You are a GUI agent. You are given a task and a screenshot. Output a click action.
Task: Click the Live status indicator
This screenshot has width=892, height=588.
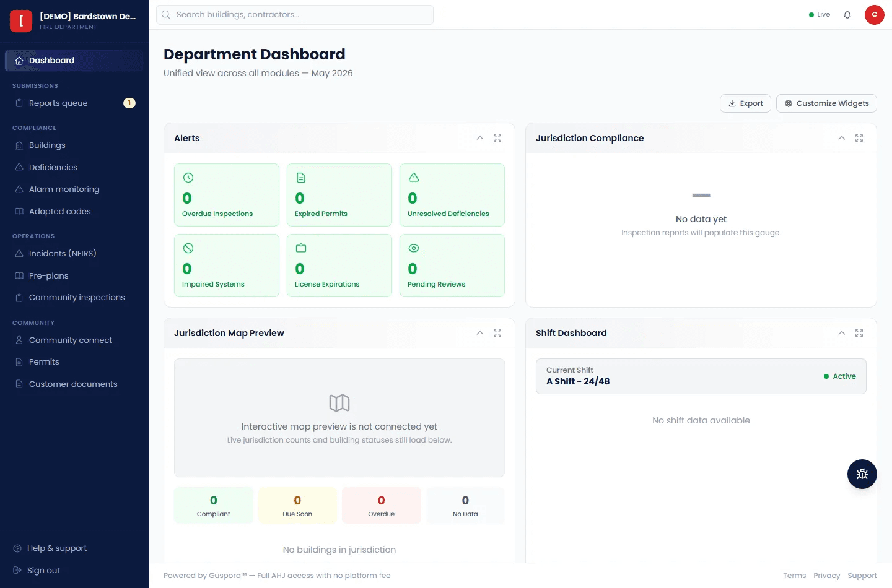[x=820, y=15]
